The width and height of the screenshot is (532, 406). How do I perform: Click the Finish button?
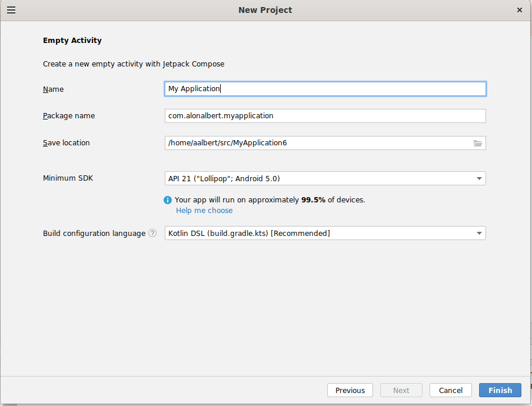[500, 390]
